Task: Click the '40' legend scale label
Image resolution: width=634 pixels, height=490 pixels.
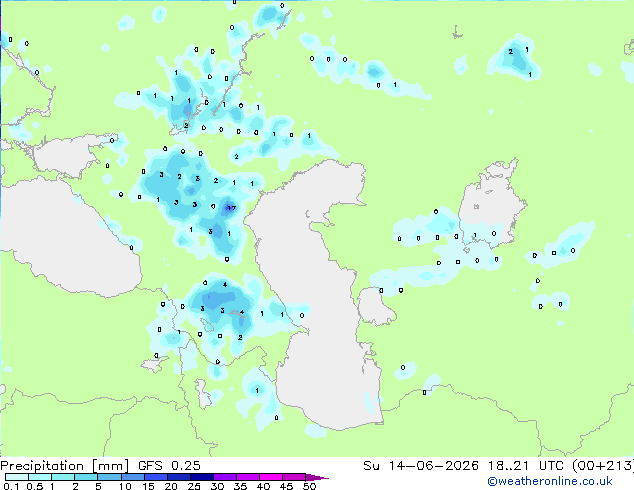Action: pos(263,486)
